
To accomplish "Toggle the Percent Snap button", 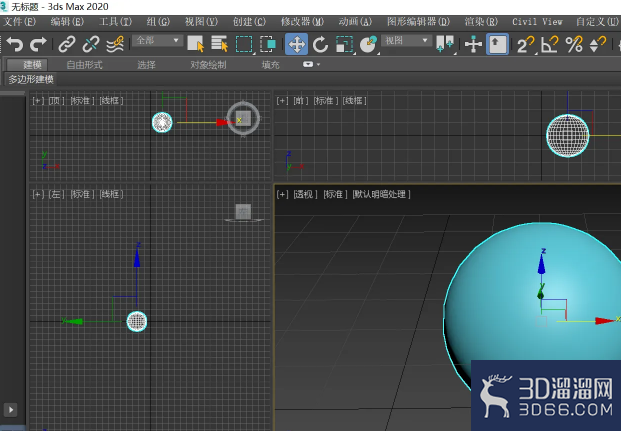I will point(574,44).
